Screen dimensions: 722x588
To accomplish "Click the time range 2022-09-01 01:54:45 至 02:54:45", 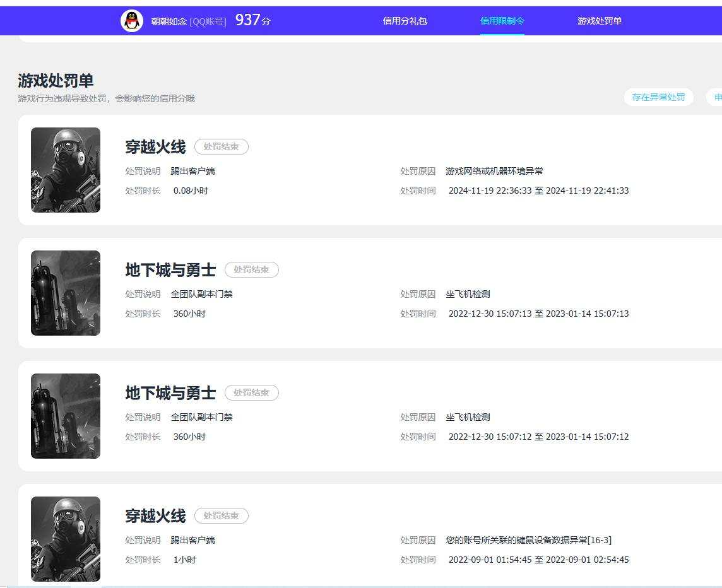I will 539,560.
